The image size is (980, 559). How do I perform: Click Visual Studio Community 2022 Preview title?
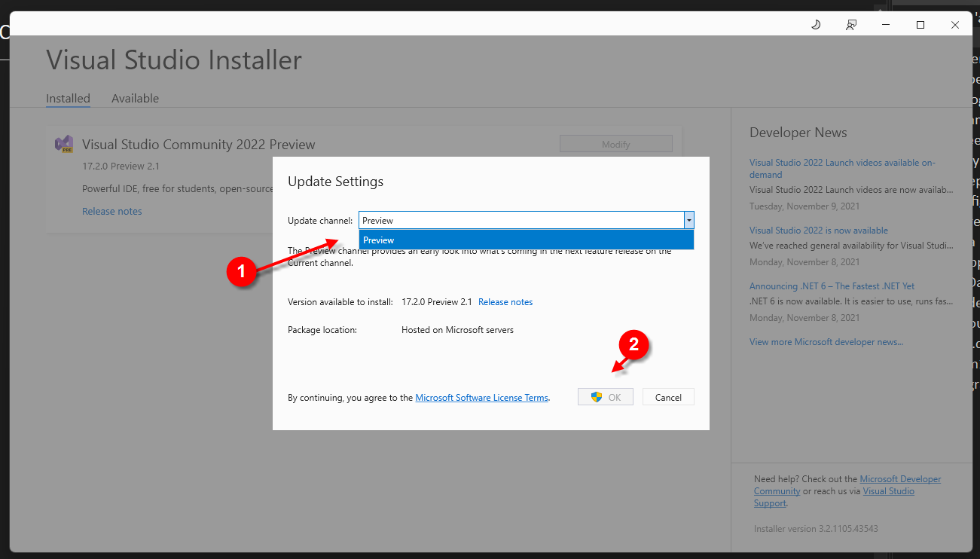pyautogui.click(x=198, y=145)
